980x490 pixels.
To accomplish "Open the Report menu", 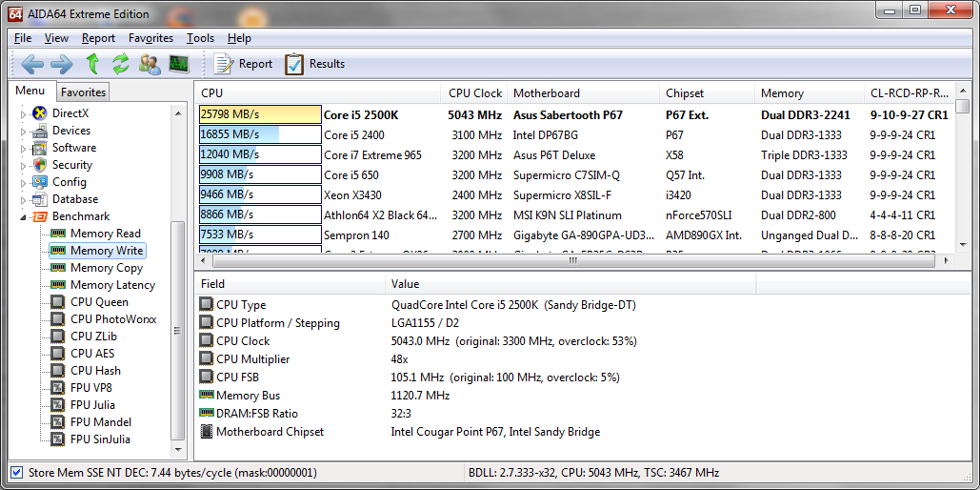I will click(x=98, y=38).
